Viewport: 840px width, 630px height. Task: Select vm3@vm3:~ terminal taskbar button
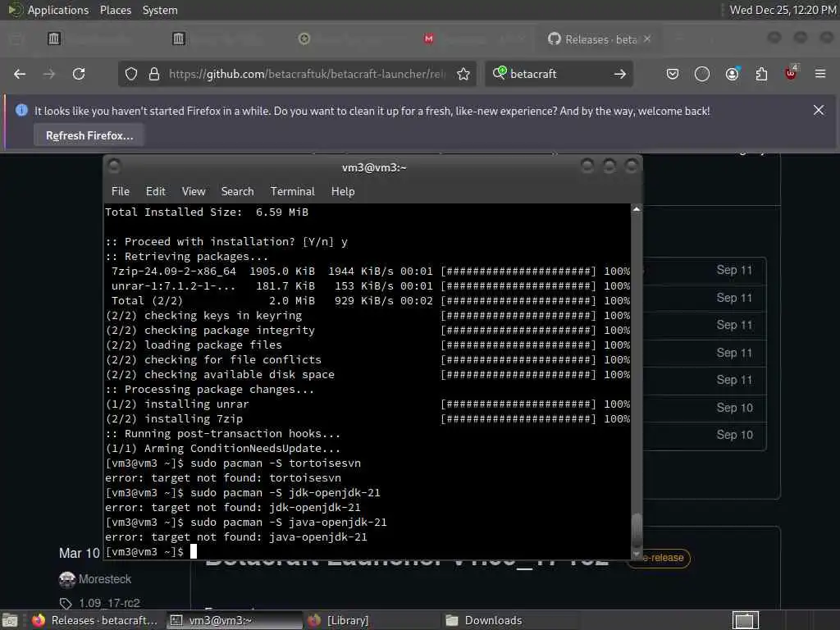(x=234, y=620)
